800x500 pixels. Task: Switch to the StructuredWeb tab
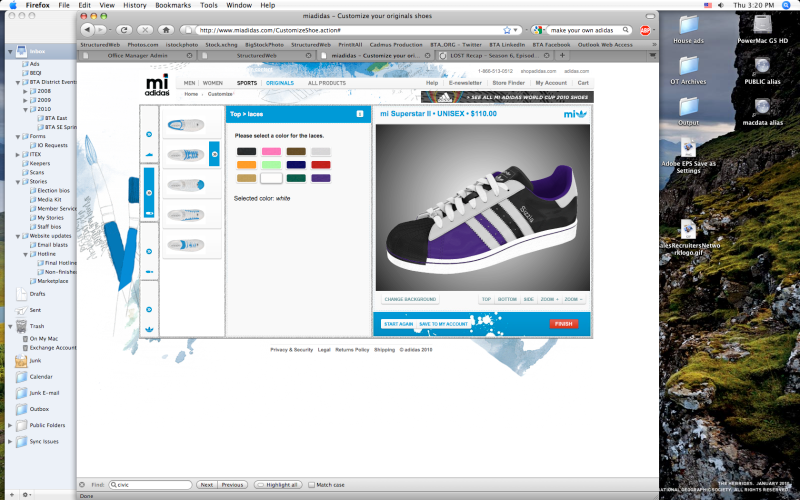click(x=256, y=55)
